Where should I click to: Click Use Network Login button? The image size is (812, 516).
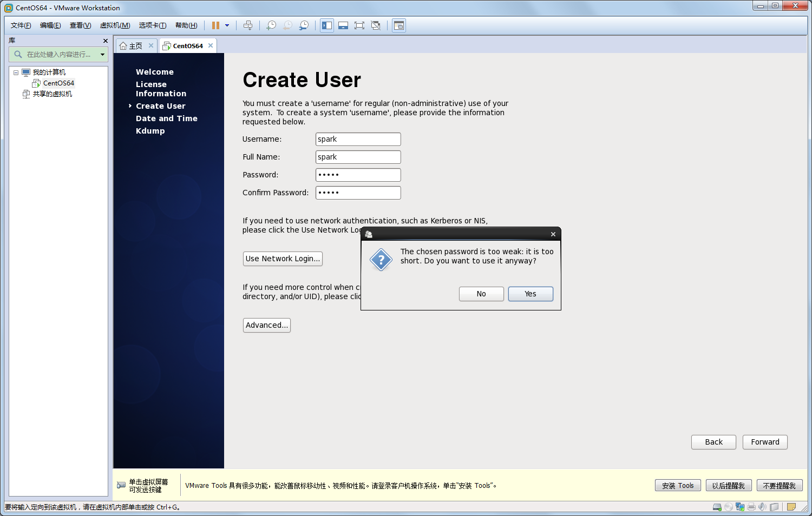(x=283, y=259)
